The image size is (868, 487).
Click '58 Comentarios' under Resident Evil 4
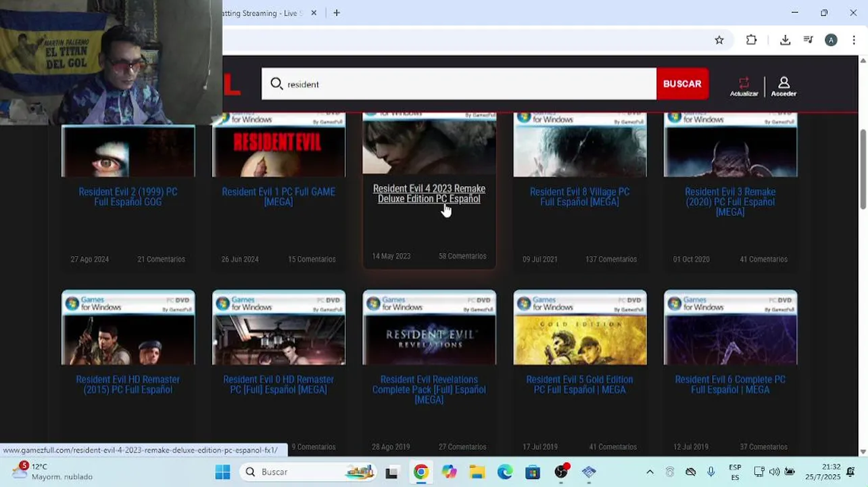coord(462,256)
